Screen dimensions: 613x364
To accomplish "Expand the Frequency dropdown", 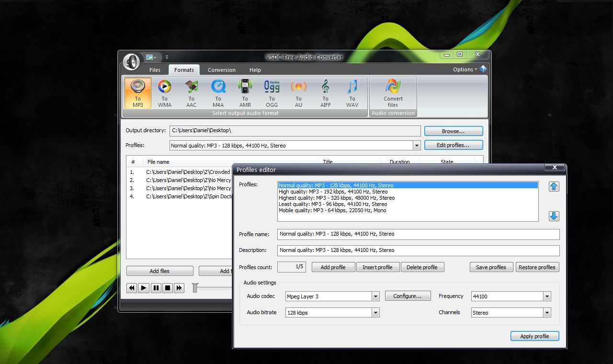I will [547, 296].
